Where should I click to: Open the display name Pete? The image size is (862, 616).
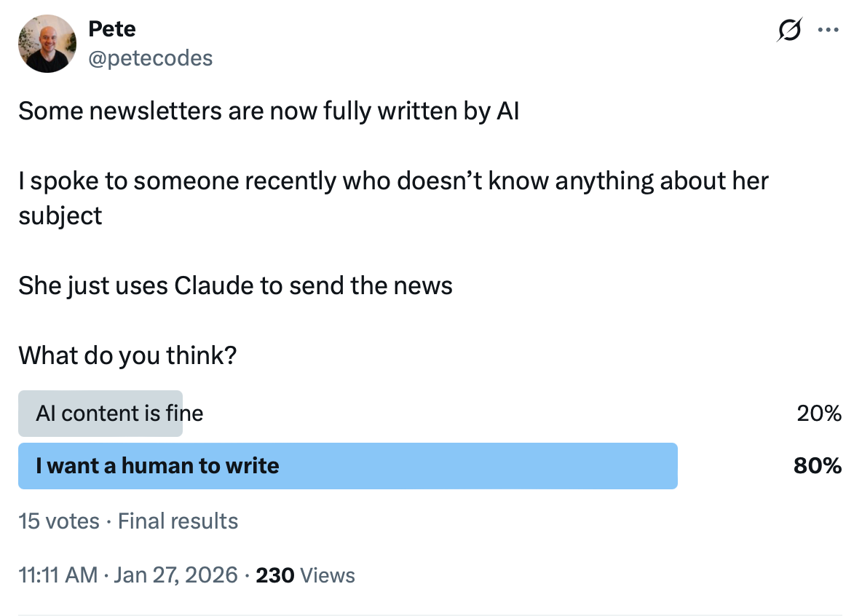pyautogui.click(x=111, y=29)
